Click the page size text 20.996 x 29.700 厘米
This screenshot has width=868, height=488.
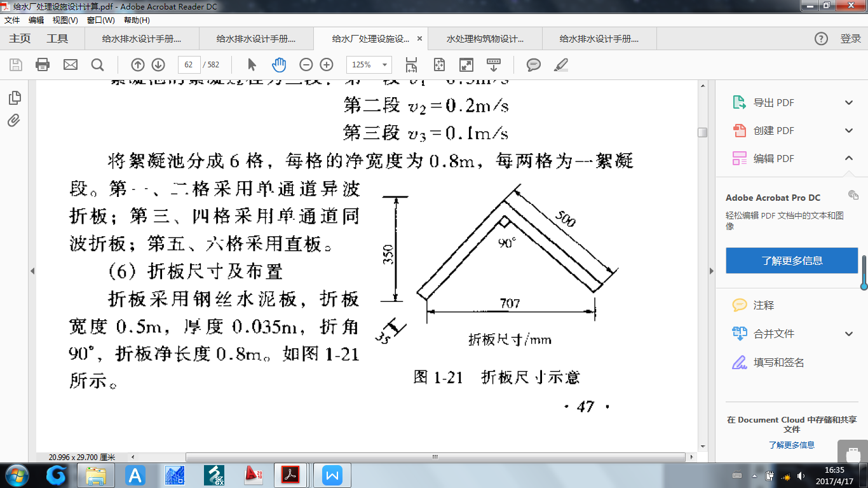(x=82, y=457)
